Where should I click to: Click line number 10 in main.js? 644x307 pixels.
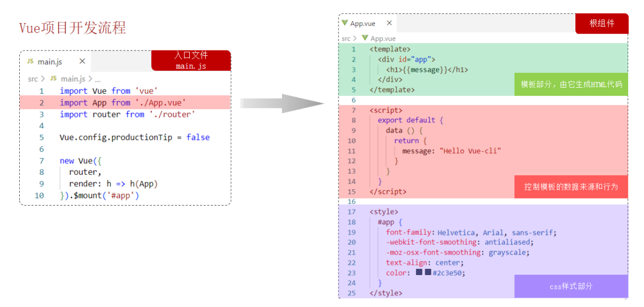click(39, 195)
